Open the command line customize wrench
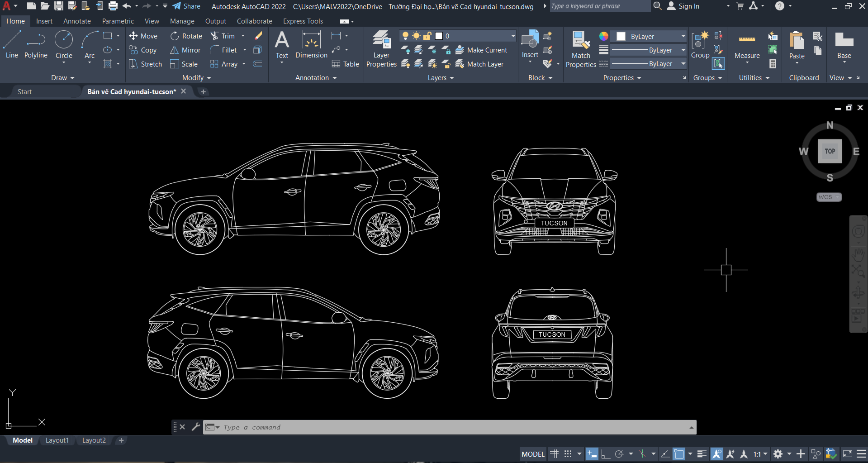Screen dimensions: 868x463 click(196, 427)
